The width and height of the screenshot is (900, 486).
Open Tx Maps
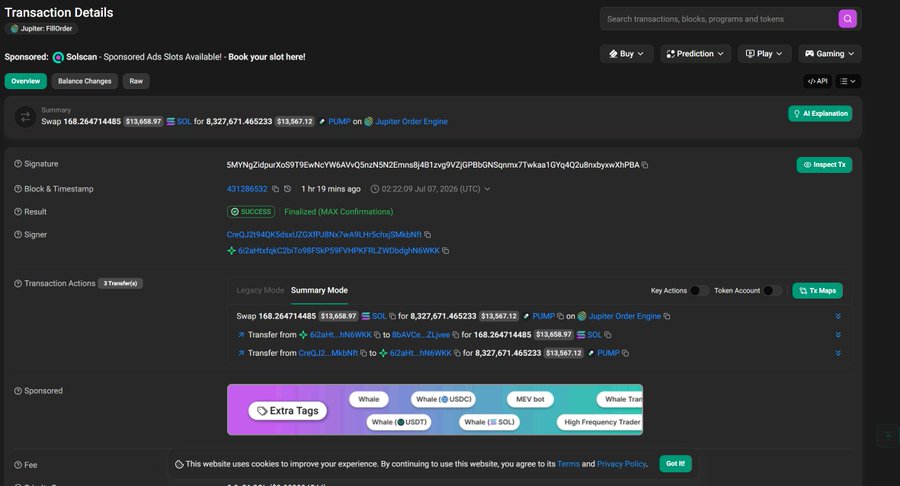817,291
